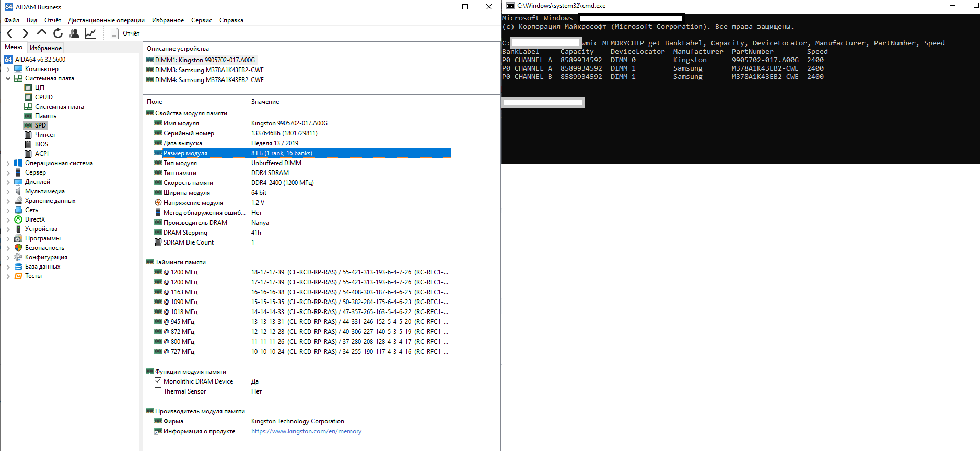Expand the Компьютер tree node
The height and width of the screenshot is (451, 980).
[x=8, y=69]
